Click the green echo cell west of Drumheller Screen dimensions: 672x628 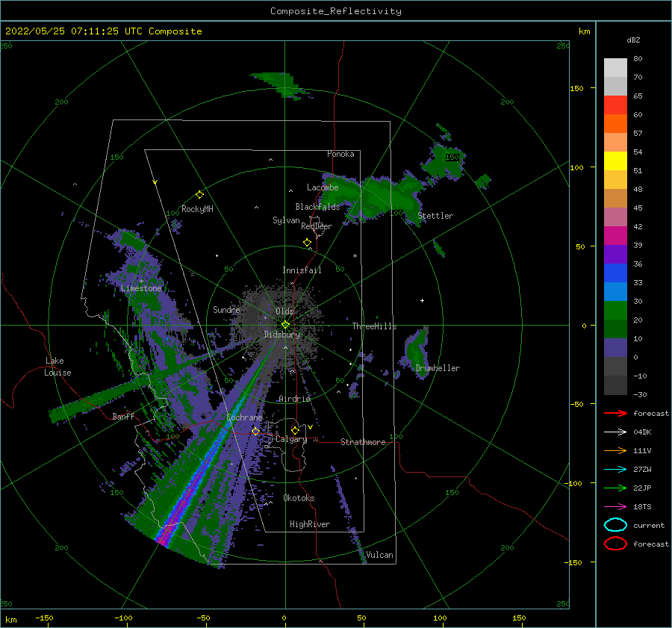416,352
